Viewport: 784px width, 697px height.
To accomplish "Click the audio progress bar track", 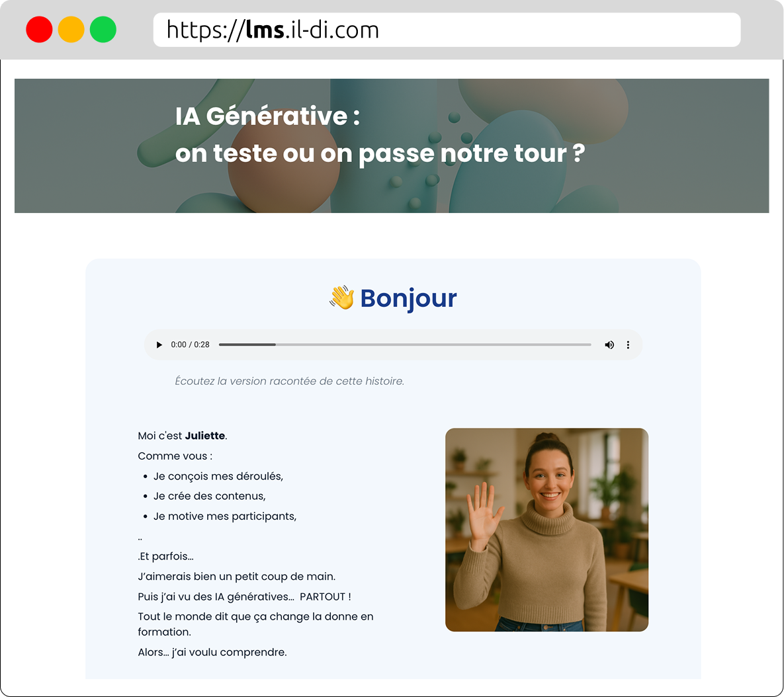I will (405, 345).
